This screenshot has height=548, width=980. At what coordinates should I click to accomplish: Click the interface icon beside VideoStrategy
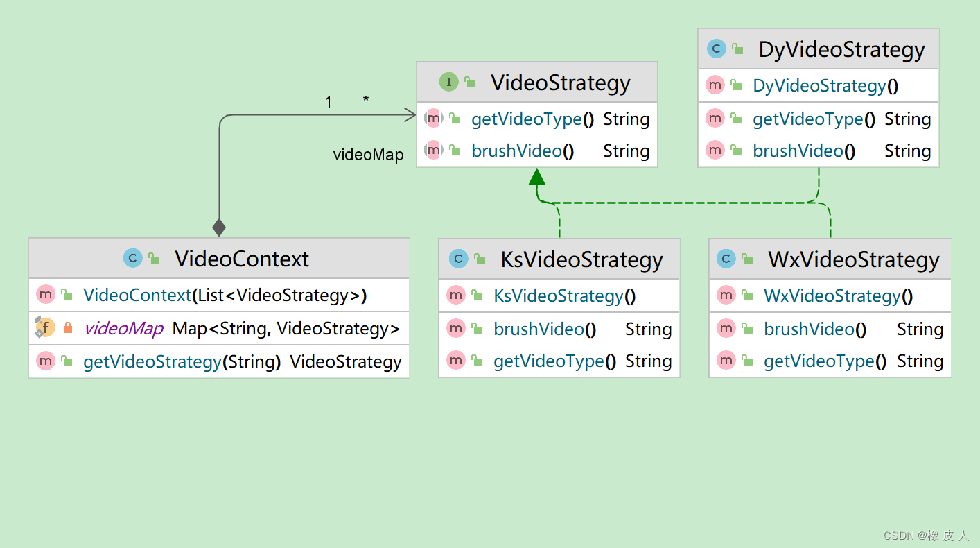pyautogui.click(x=448, y=83)
